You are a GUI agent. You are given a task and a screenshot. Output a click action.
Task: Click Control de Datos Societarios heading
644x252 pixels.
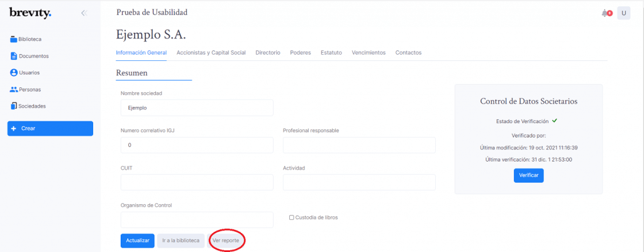[529, 101]
